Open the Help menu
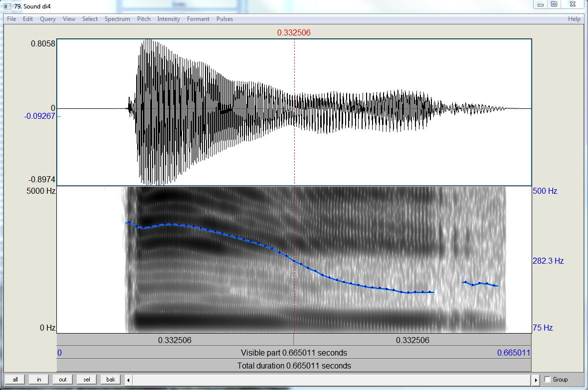Viewport: 588px width, 390px height. [574, 19]
